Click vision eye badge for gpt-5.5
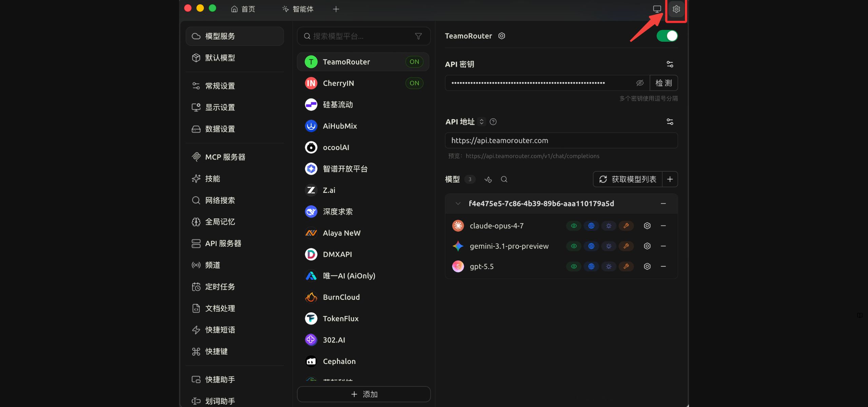The height and width of the screenshot is (407, 868). (x=574, y=266)
